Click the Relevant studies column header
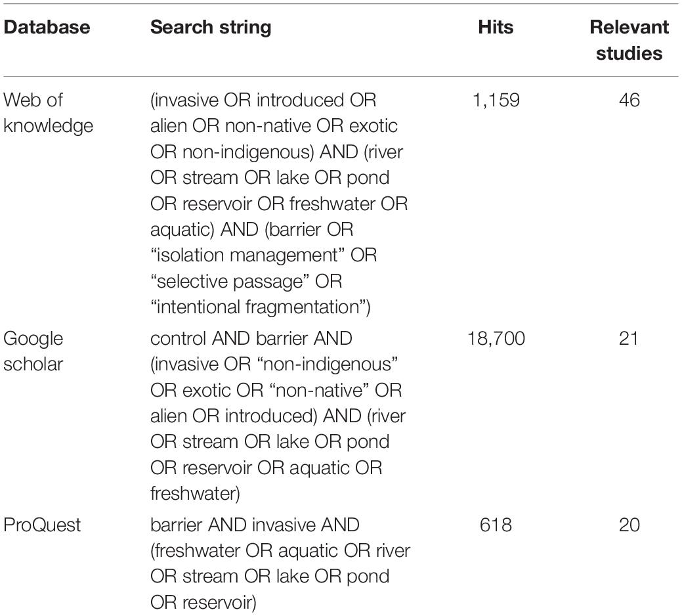 click(629, 40)
